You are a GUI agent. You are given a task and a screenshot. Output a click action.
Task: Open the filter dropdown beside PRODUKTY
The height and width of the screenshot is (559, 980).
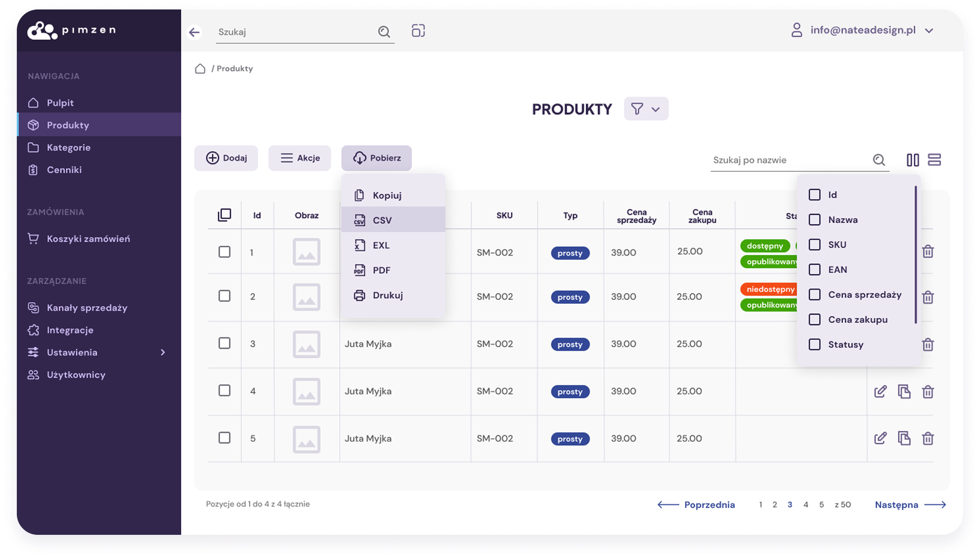pos(646,109)
